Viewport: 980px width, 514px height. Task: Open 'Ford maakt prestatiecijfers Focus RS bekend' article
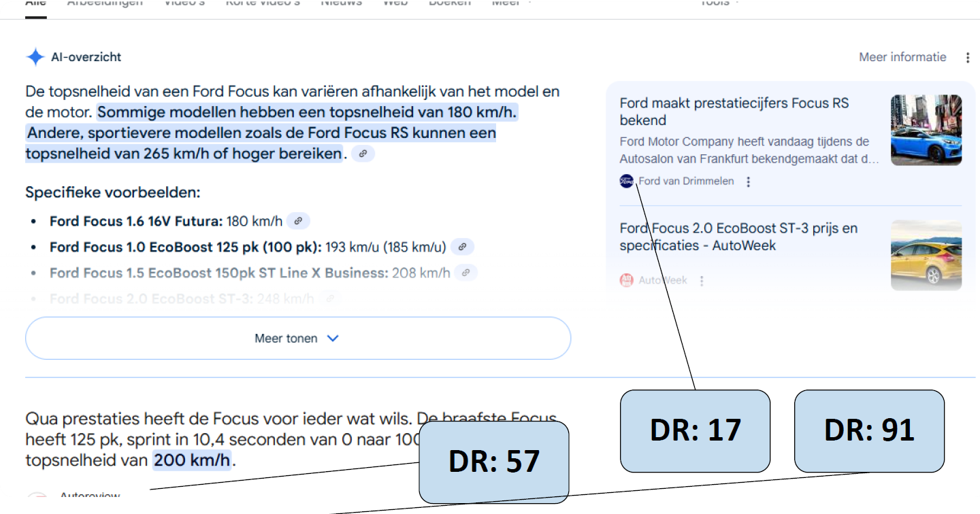pyautogui.click(x=734, y=112)
